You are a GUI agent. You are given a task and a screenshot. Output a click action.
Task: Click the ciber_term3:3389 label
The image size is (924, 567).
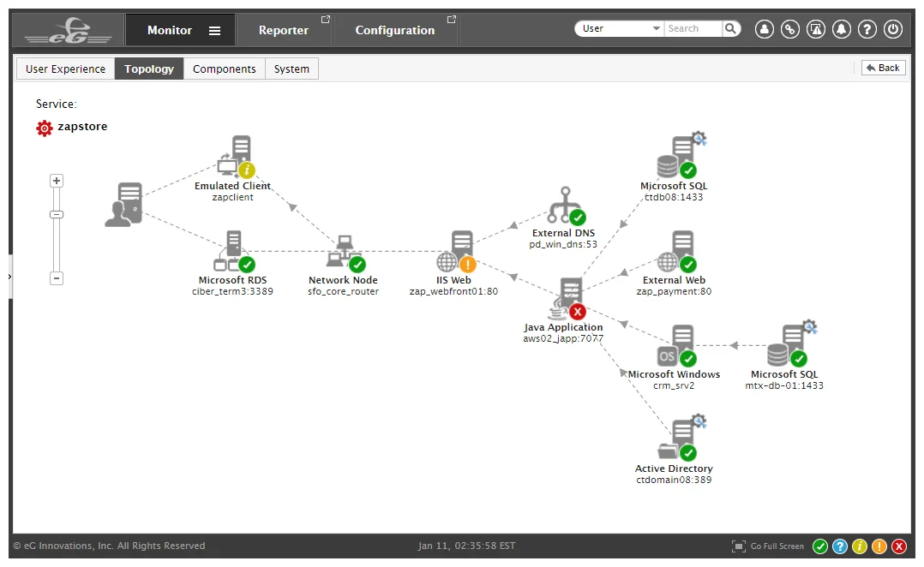[x=233, y=291]
